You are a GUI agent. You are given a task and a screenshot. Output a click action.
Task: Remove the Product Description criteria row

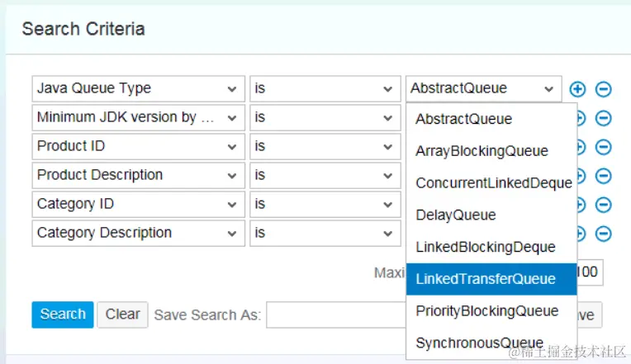604,176
